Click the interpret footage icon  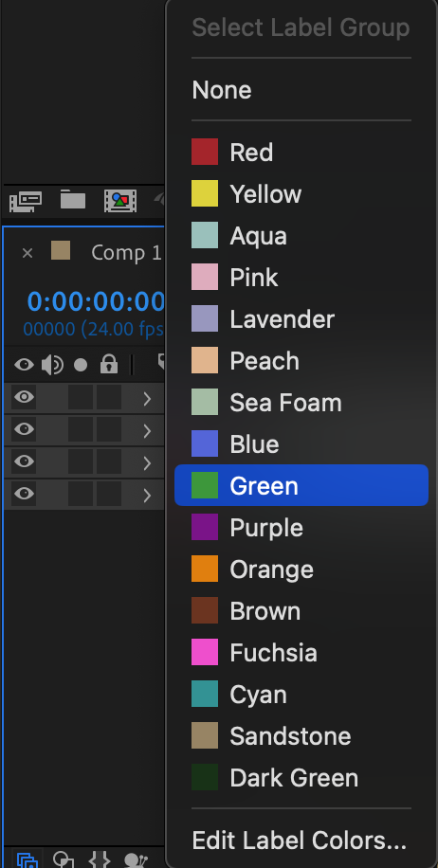[x=26, y=202]
